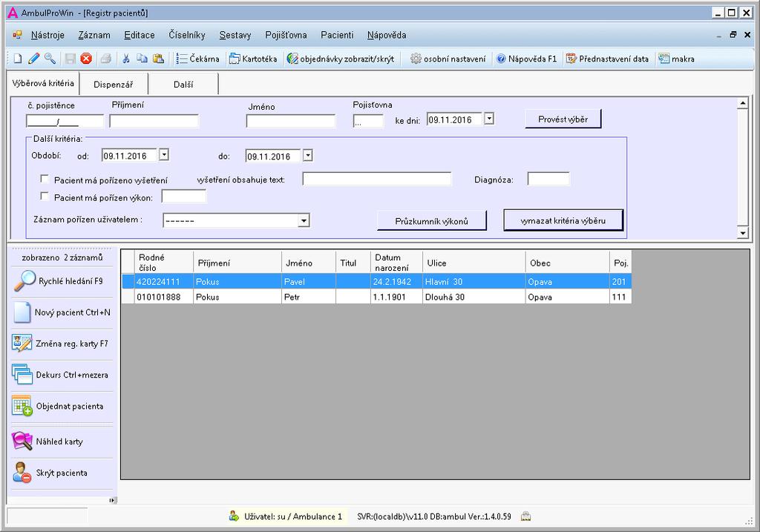Click the user icon in the status bar
760x532 pixels.
tap(234, 516)
